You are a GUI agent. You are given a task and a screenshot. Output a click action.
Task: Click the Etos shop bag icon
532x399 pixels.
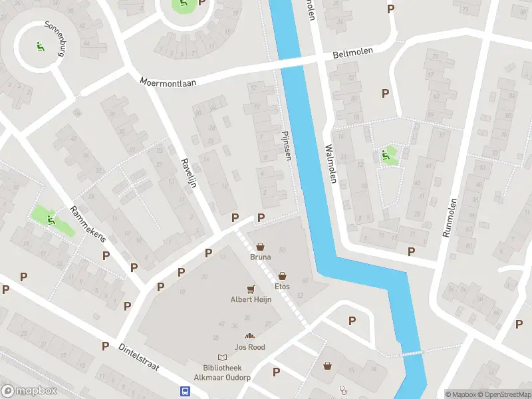282,276
